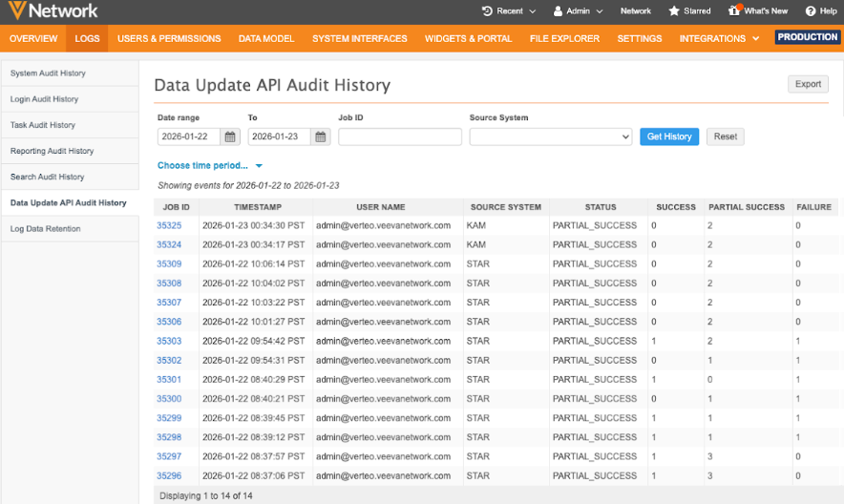Click the Help question mark icon
The image size is (844, 504).
click(x=811, y=11)
